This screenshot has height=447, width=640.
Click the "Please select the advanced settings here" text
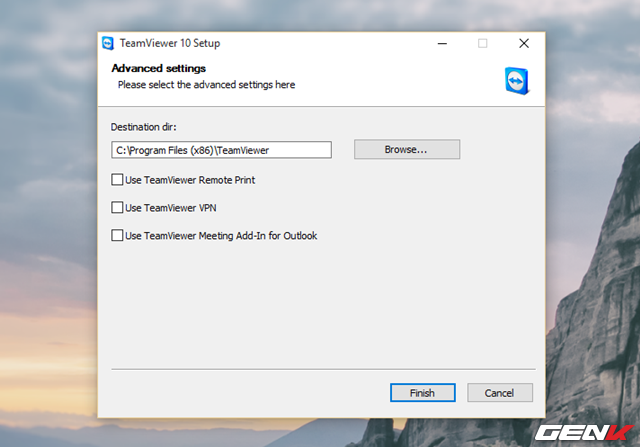click(x=206, y=85)
